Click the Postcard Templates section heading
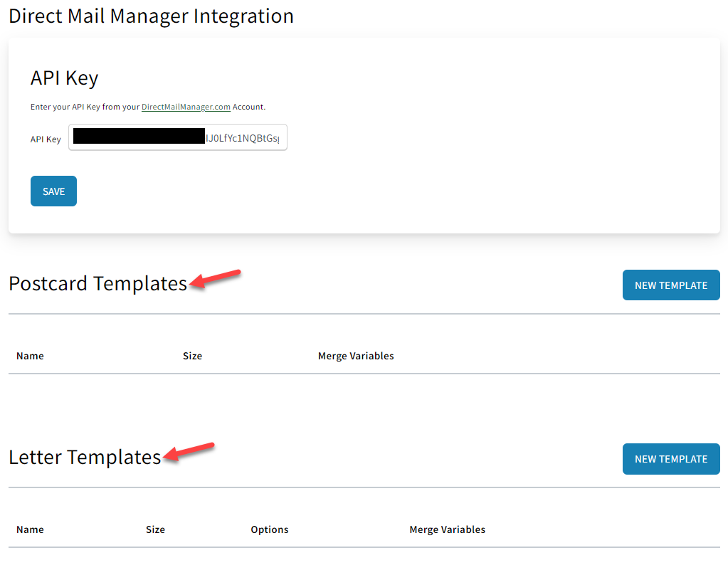 (x=97, y=283)
